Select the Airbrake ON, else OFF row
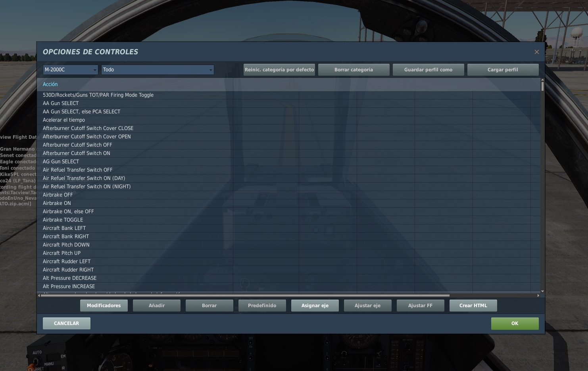This screenshot has width=588, height=371. 289,212
